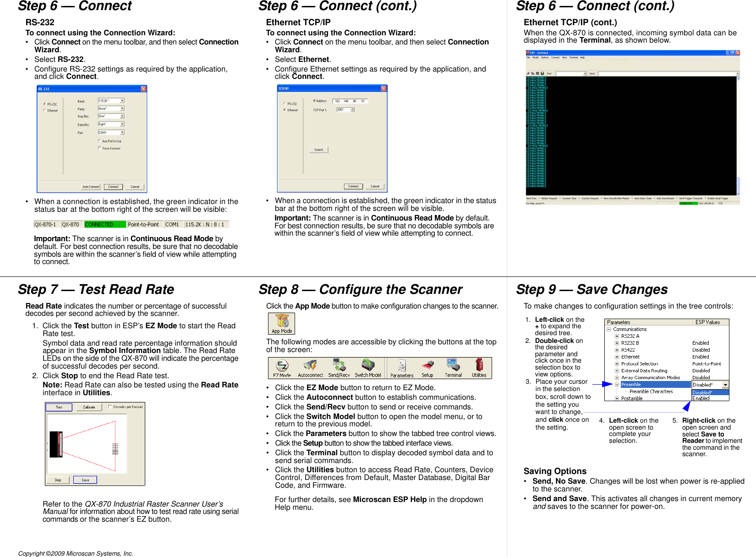Screen dimensions: 756x557
Task: Click the App Mode button
Action: [x=281, y=323]
